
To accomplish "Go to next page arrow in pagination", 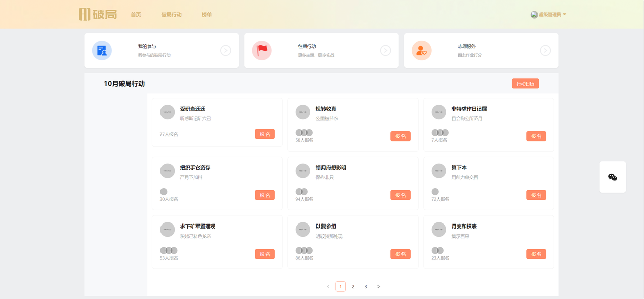I will (x=378, y=287).
